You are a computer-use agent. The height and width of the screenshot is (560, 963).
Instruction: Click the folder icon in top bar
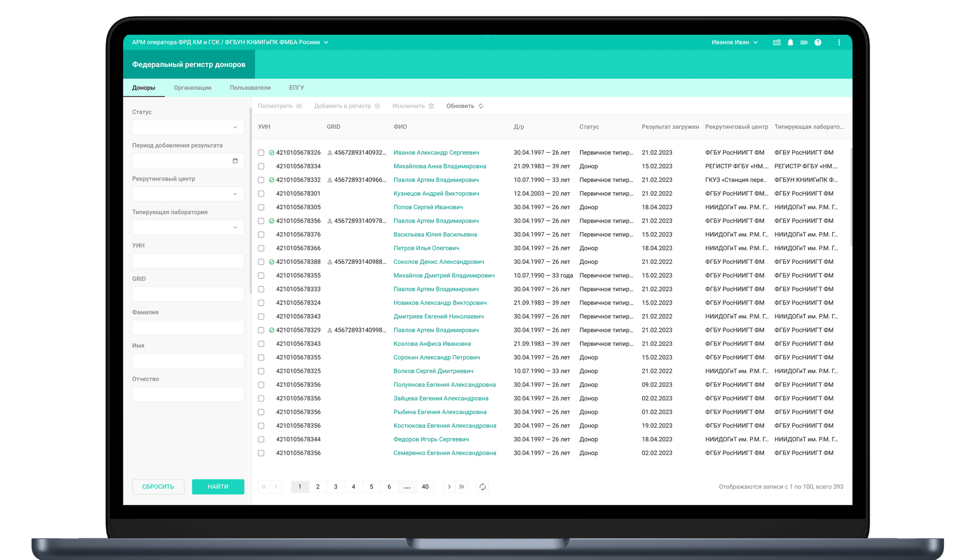click(x=777, y=42)
